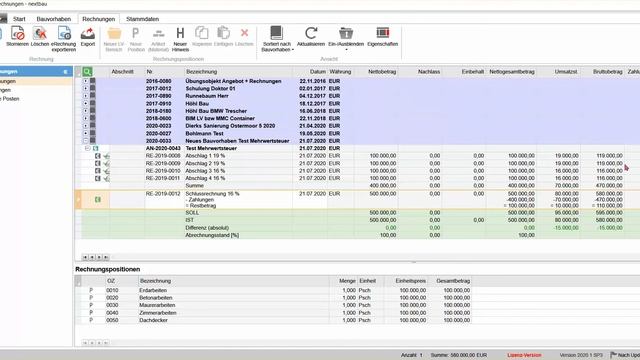The height and width of the screenshot is (360, 640).
Task: Expand project 2017-0910 Höhl Bau
Action: point(85,103)
